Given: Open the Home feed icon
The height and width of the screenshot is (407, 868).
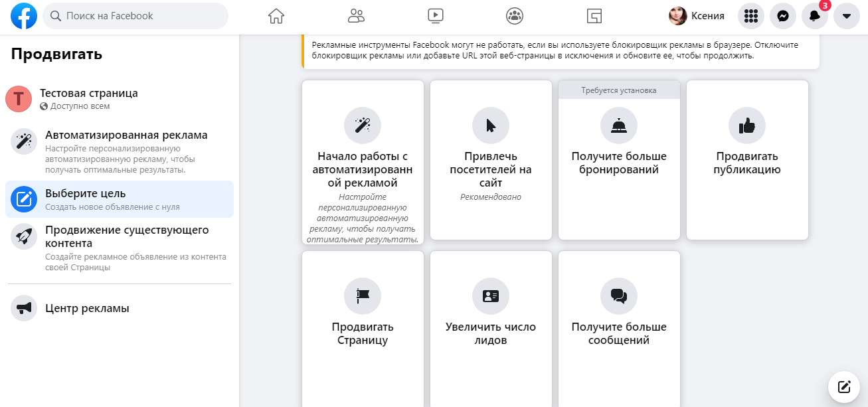Looking at the screenshot, I should 276,16.
